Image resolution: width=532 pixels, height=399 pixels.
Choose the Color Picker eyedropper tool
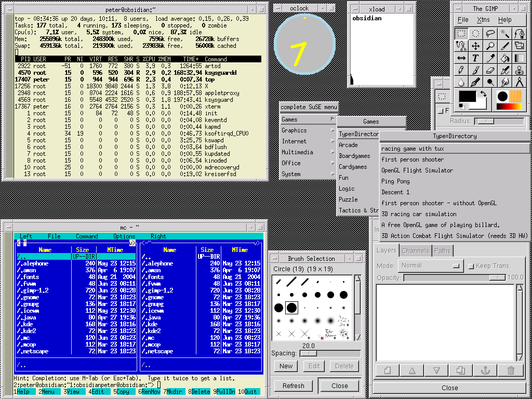pos(490,58)
